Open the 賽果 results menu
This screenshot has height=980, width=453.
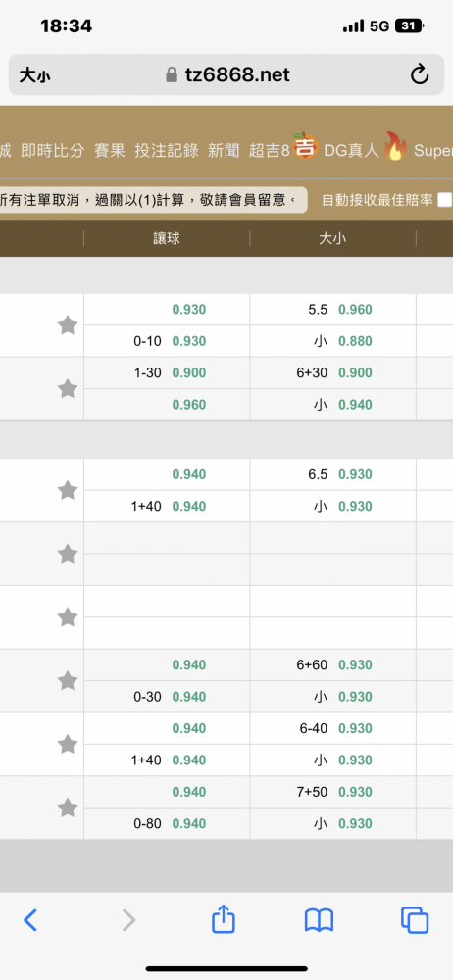point(110,150)
